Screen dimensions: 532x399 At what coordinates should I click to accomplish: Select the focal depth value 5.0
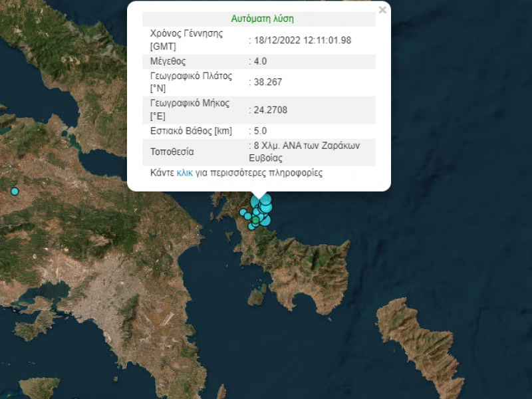tap(259, 131)
